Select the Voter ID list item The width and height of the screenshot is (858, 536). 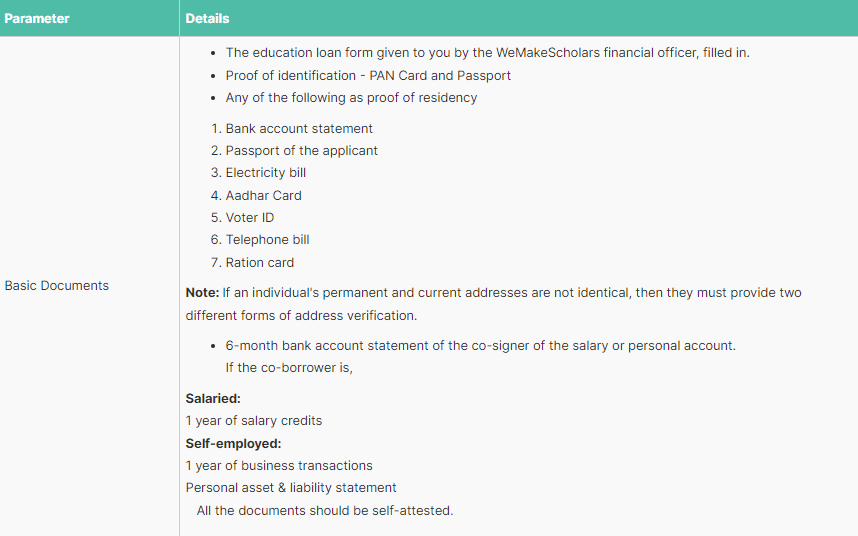[249, 217]
